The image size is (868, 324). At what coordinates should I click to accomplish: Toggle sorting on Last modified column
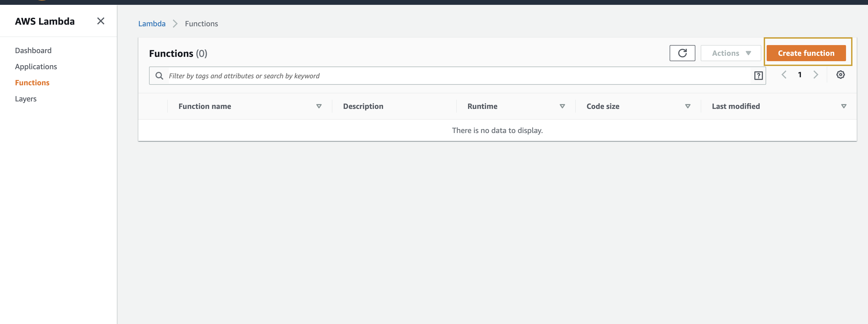click(844, 106)
